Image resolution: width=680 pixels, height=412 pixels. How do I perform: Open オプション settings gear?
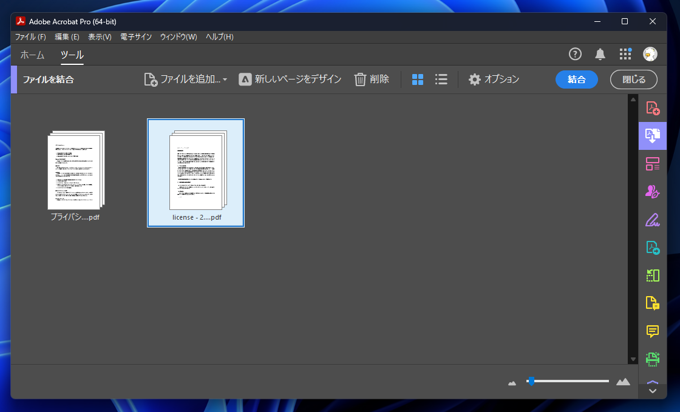coord(494,79)
